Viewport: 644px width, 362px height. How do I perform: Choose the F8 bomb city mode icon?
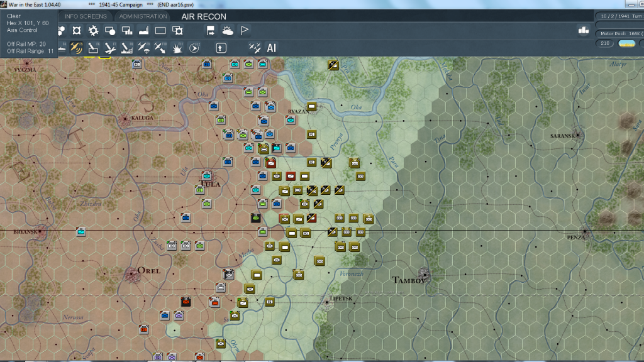click(127, 47)
